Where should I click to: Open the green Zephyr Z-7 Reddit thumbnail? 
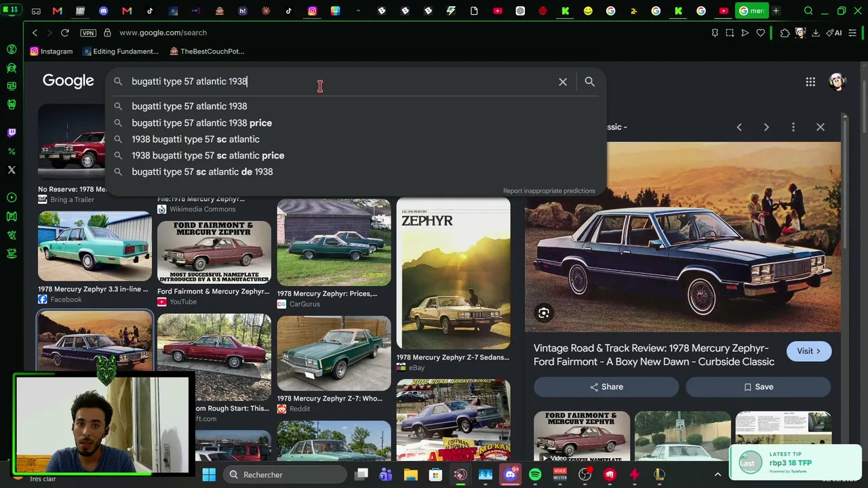(334, 354)
